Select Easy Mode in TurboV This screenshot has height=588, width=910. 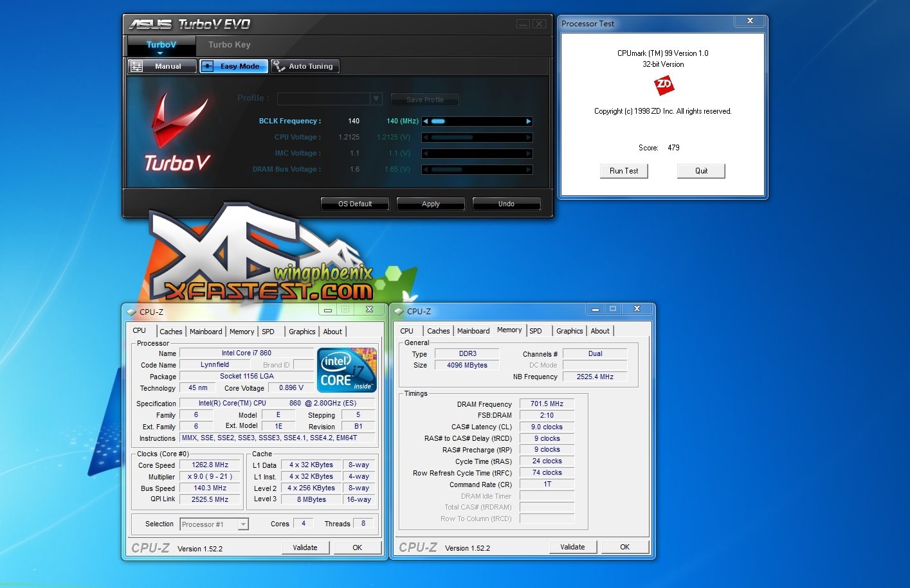coord(233,66)
